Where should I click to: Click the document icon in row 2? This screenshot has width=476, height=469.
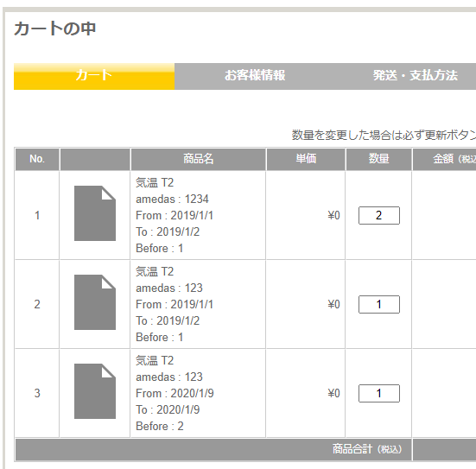pyautogui.click(x=95, y=302)
